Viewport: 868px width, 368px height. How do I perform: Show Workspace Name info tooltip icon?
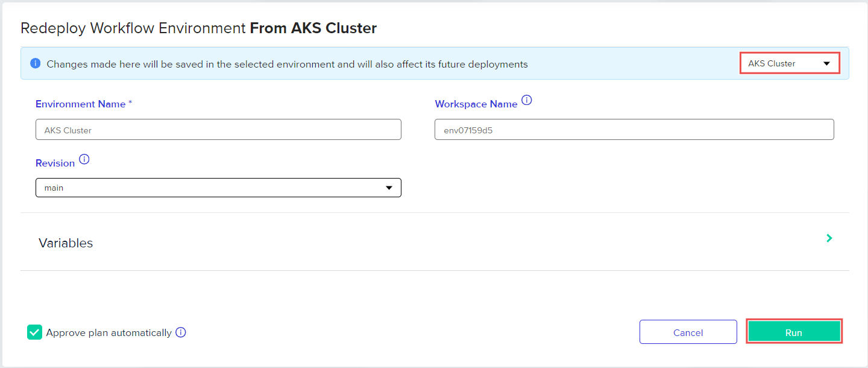[527, 101]
